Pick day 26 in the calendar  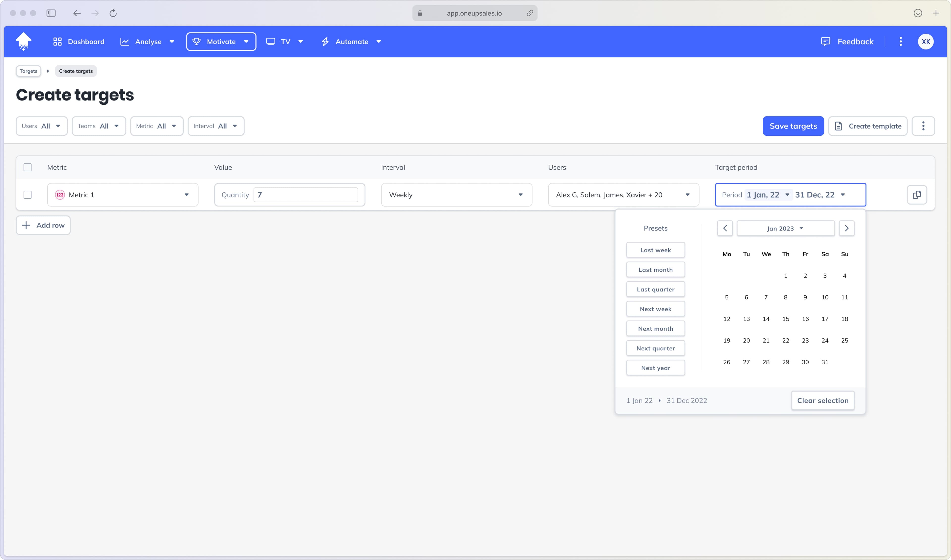(x=727, y=362)
